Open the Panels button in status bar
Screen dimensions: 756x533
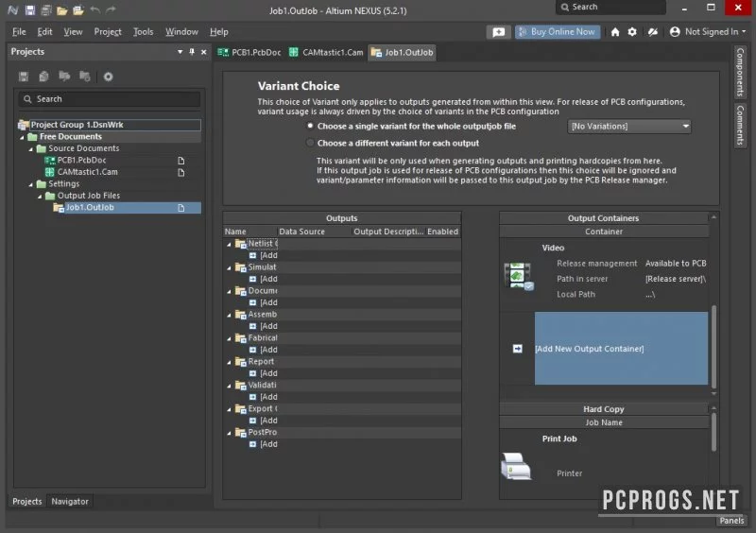(731, 521)
